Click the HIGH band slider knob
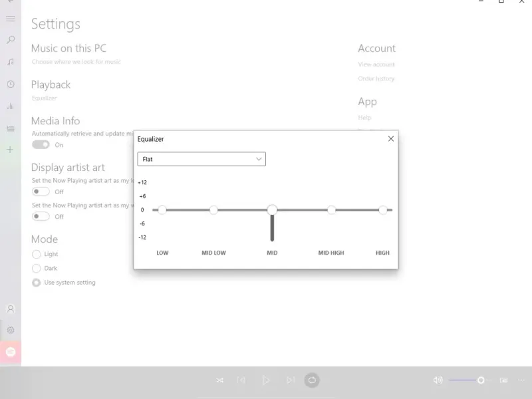The width and height of the screenshot is (532, 399). [383, 210]
